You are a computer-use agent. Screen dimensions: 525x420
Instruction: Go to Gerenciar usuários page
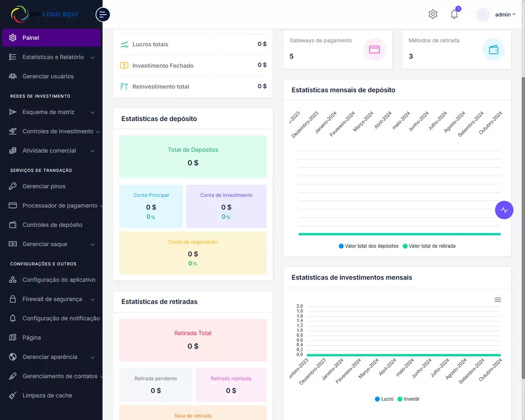tap(48, 76)
